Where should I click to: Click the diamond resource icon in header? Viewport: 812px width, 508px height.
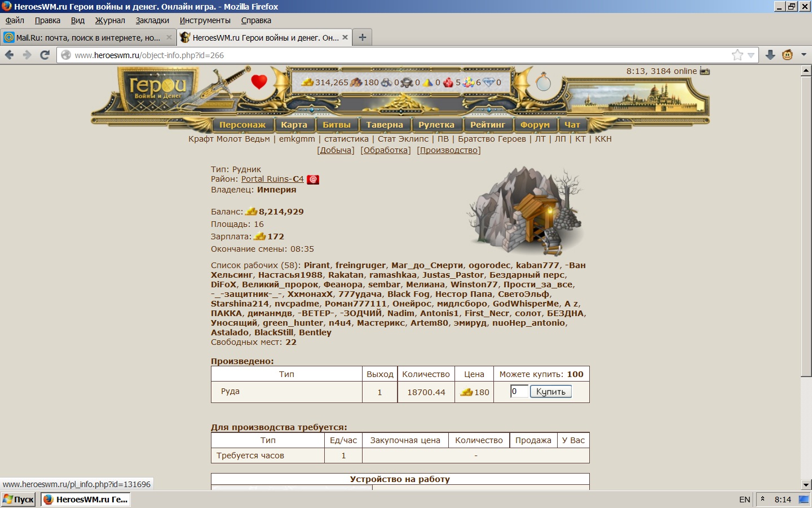click(488, 82)
